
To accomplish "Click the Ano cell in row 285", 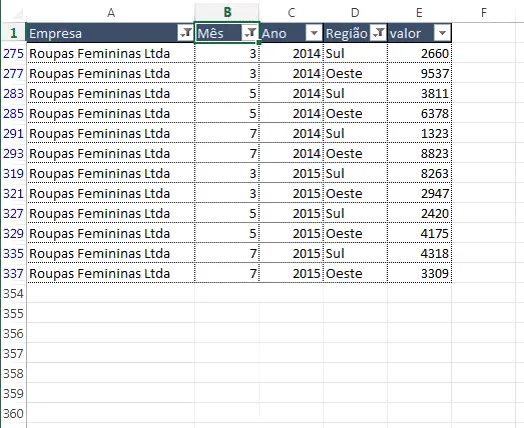I will click(x=291, y=113).
